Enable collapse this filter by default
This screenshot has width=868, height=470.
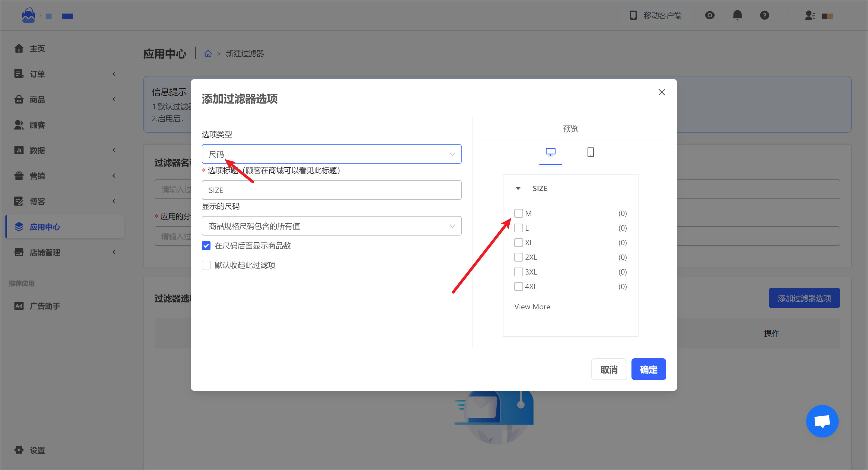click(x=206, y=265)
